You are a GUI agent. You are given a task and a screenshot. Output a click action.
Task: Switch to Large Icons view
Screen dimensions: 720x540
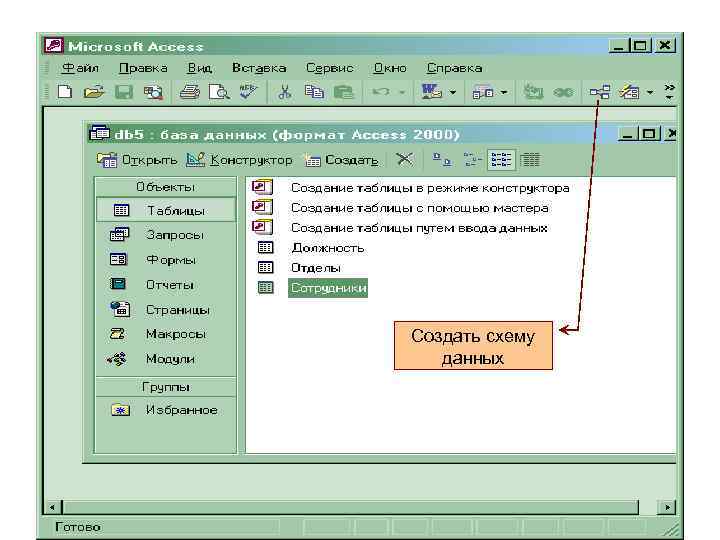[x=442, y=159]
